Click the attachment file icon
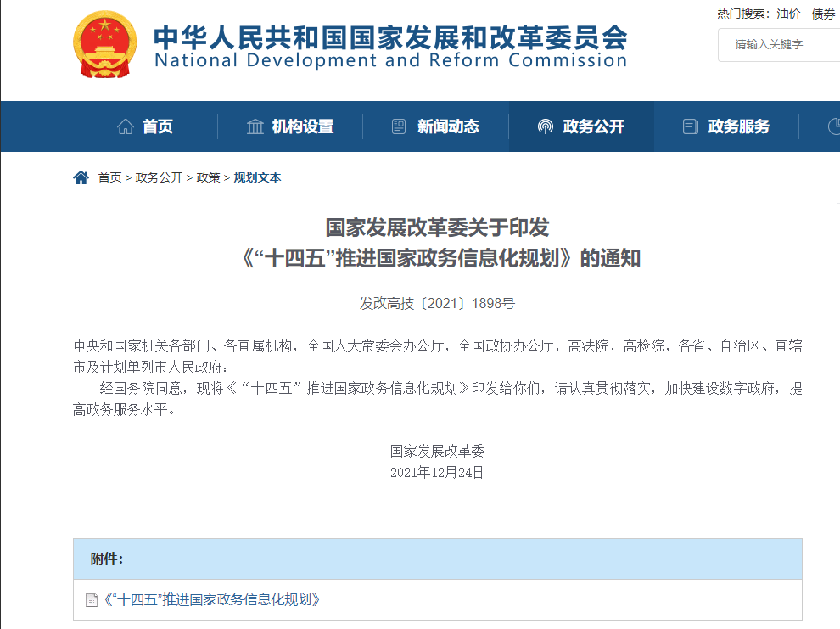Image resolution: width=840 pixels, height=629 pixels. point(92,600)
